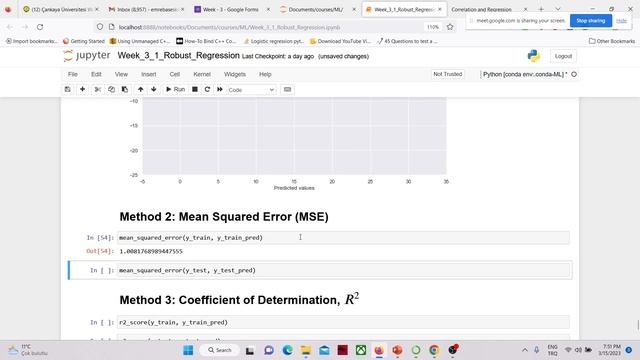Open Google Chrome from the taskbar
The height and width of the screenshot is (360, 640).
[x=434, y=350]
